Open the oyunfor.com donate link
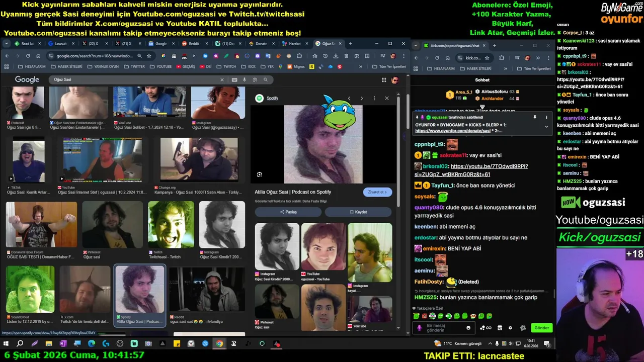 click(453, 131)
